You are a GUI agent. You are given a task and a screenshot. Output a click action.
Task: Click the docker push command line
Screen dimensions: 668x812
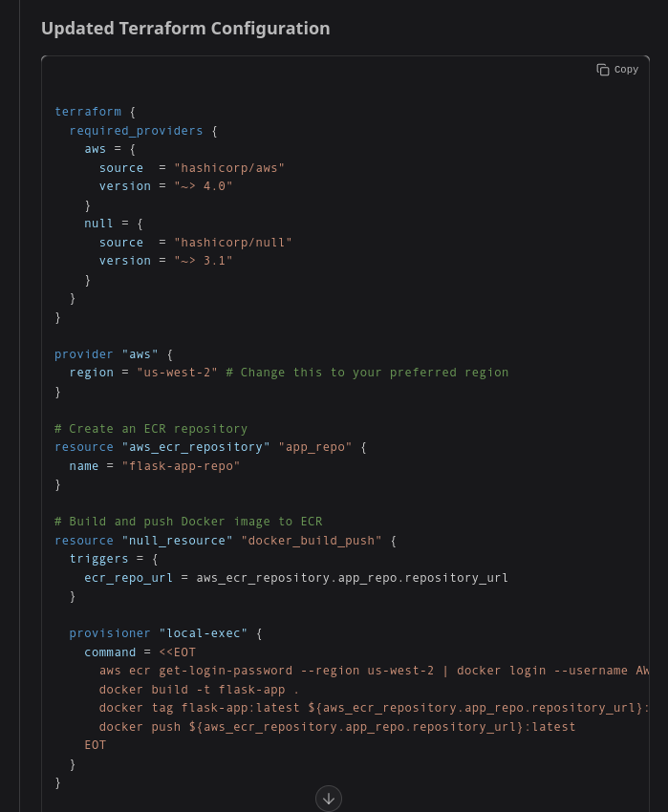click(x=336, y=727)
